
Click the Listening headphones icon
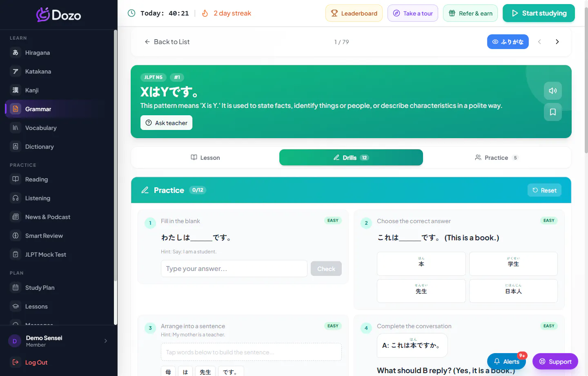(16, 198)
